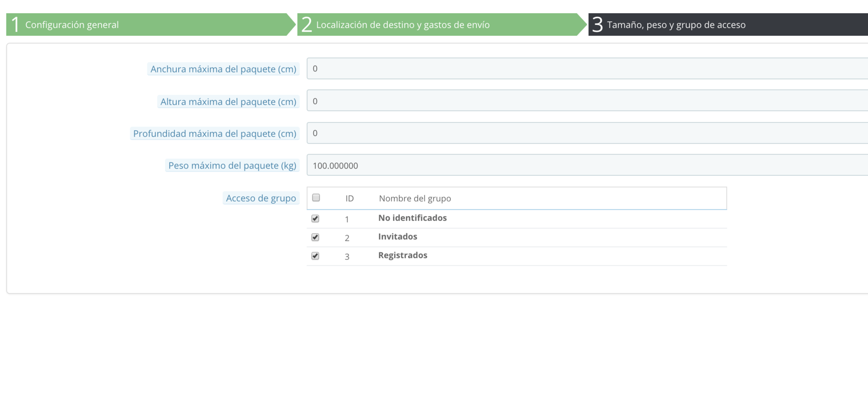
Task: Click the ID column header
Action: pyautogui.click(x=349, y=198)
